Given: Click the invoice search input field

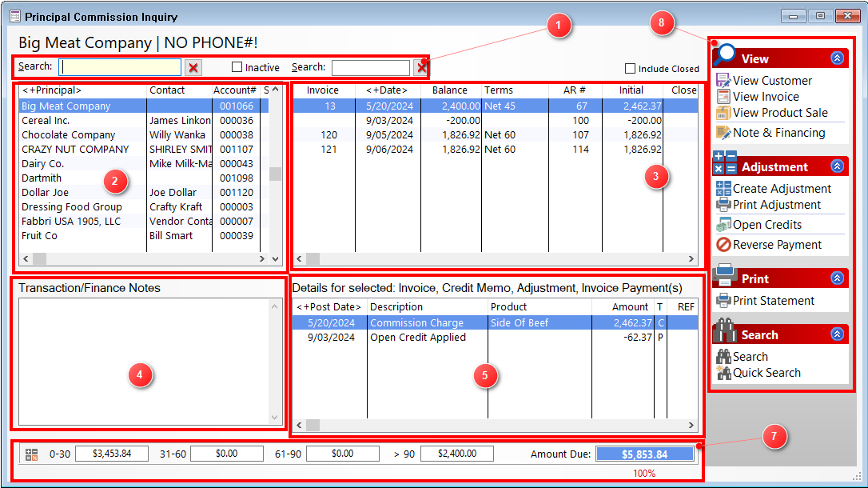Looking at the screenshot, I should tap(371, 67).
